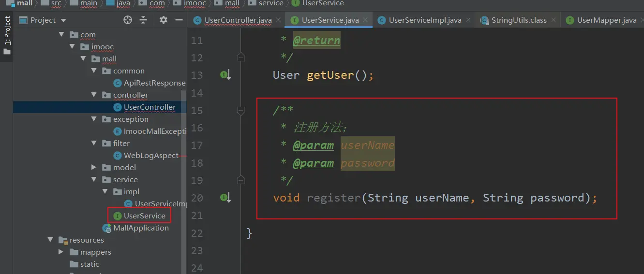Toggle fold marker at line 19 comment end

pos(241,180)
